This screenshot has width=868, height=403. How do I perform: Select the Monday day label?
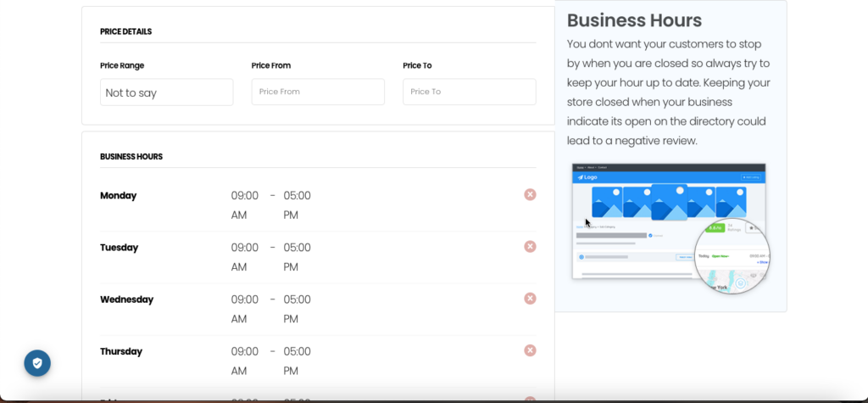(118, 196)
